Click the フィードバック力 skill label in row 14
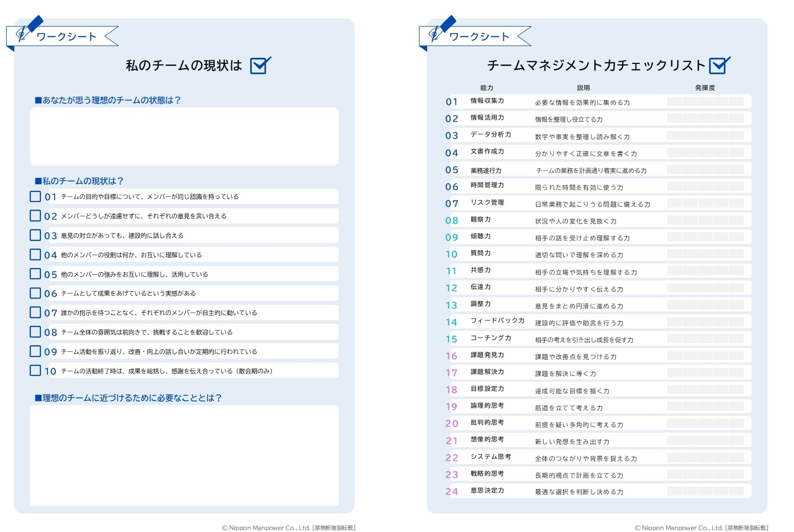The width and height of the screenshot is (794, 532). [497, 321]
